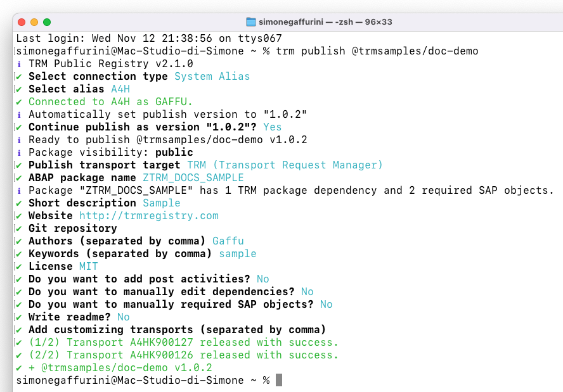Click 'No' after 'manually edit dependencies?'
The image size is (563, 392).
point(307,291)
